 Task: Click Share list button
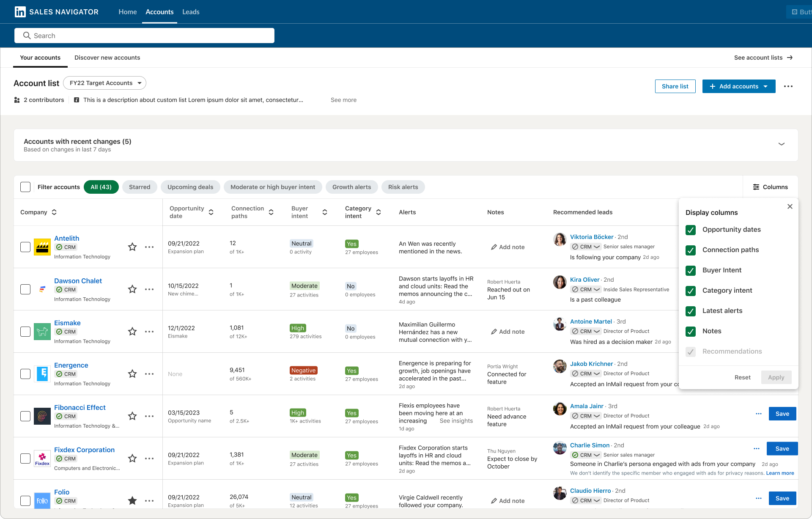(675, 86)
